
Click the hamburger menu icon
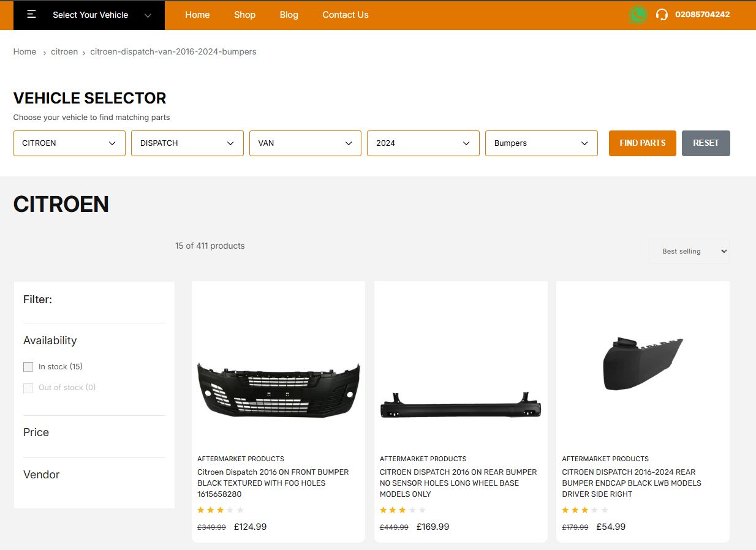click(x=32, y=15)
